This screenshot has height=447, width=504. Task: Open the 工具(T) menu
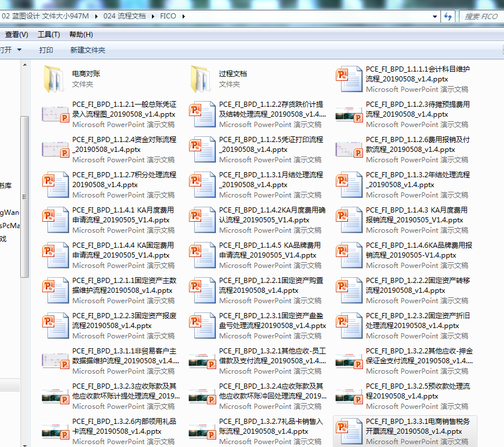(x=49, y=35)
